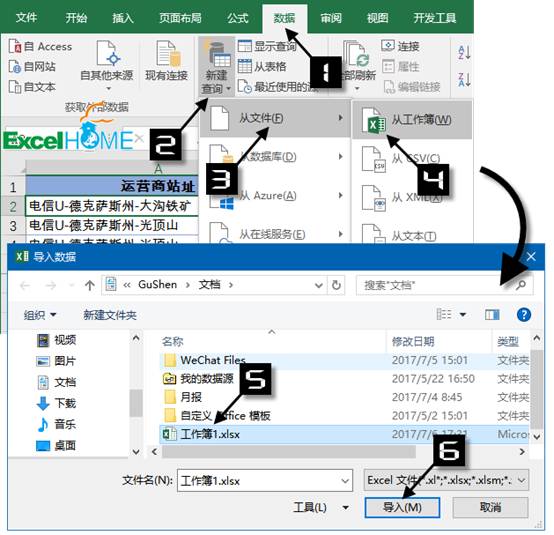Click the sort ascending A-Z icon
This screenshot has width=554, height=535.
(464, 52)
